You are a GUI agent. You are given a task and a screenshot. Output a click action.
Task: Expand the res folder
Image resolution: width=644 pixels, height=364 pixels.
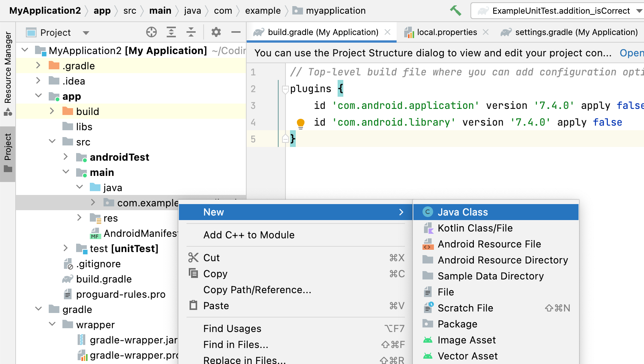79,217
